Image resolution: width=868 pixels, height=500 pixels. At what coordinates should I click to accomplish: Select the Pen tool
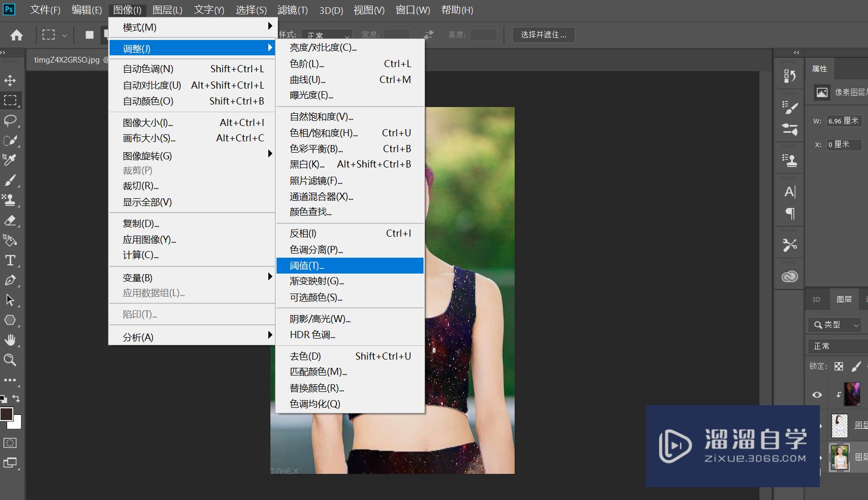(10, 280)
